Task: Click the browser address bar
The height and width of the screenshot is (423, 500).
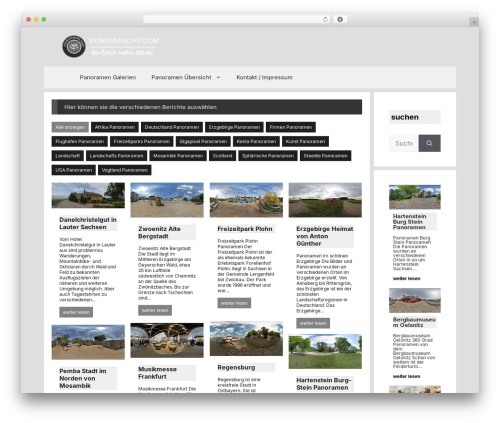Action: pos(237,19)
